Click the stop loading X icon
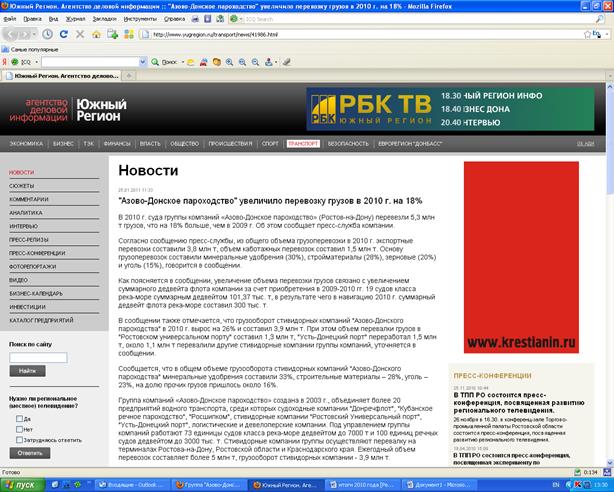 point(80,34)
